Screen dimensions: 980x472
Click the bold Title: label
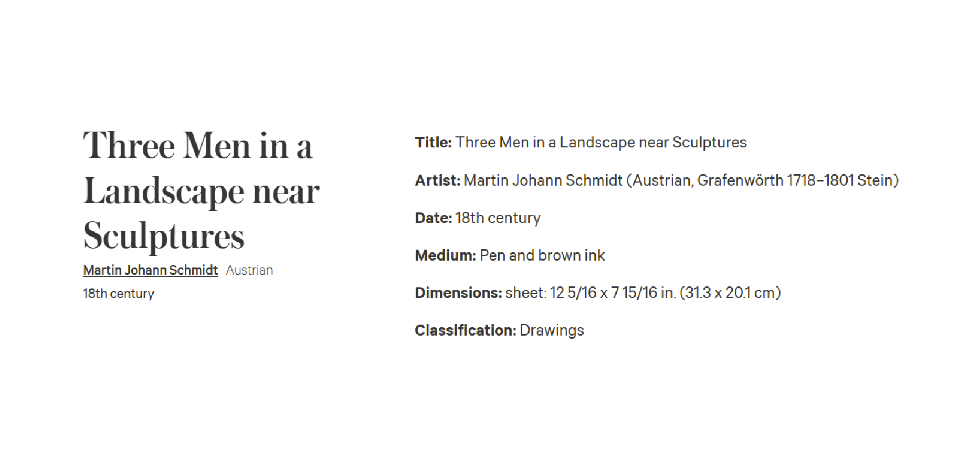433,143
